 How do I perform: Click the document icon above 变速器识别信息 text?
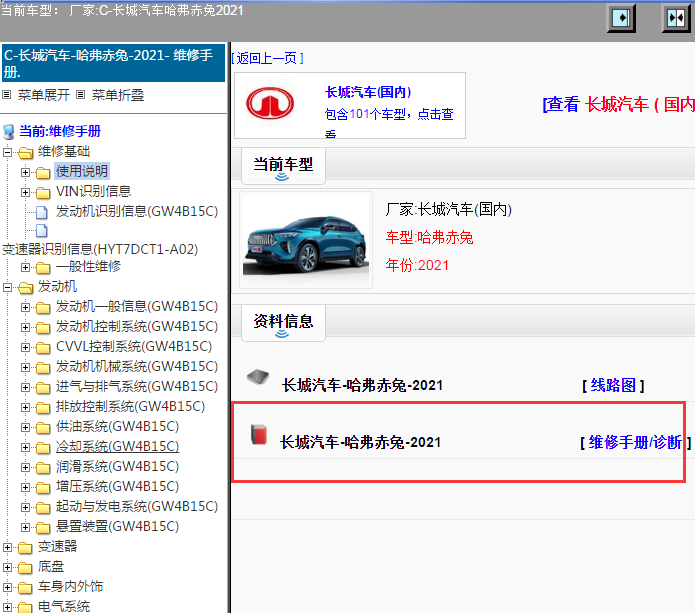click(x=42, y=230)
